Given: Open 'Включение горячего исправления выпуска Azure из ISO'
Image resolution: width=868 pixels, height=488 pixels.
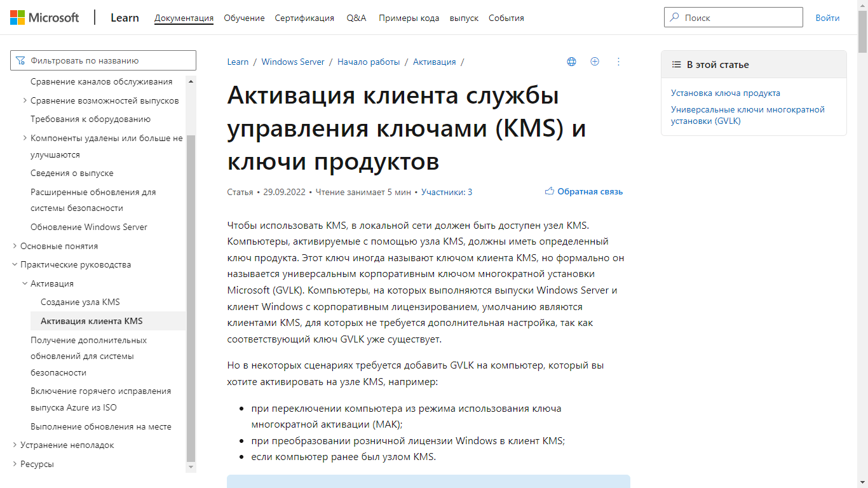Looking at the screenshot, I should [101, 399].
